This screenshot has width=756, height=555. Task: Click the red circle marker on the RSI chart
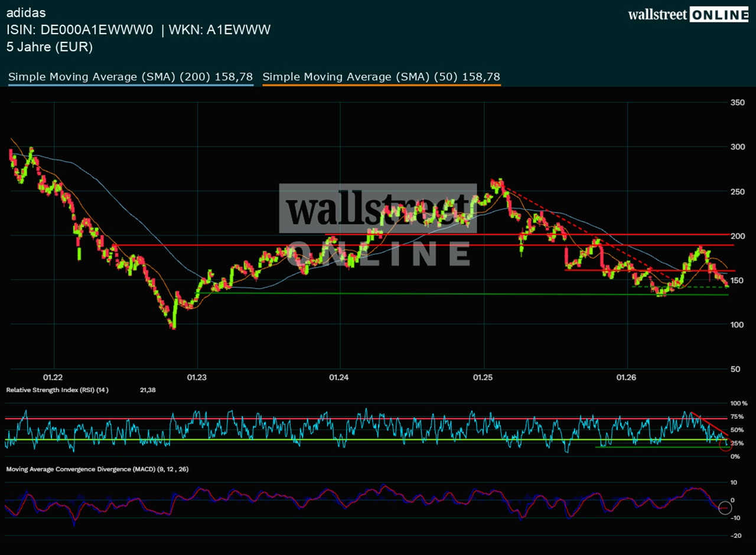coord(726,445)
